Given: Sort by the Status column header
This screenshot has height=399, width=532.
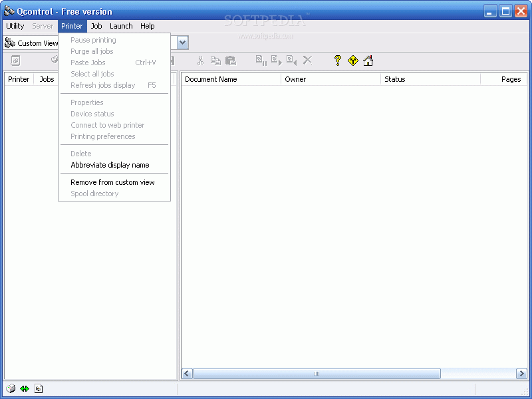Looking at the screenshot, I should tap(430, 79).
